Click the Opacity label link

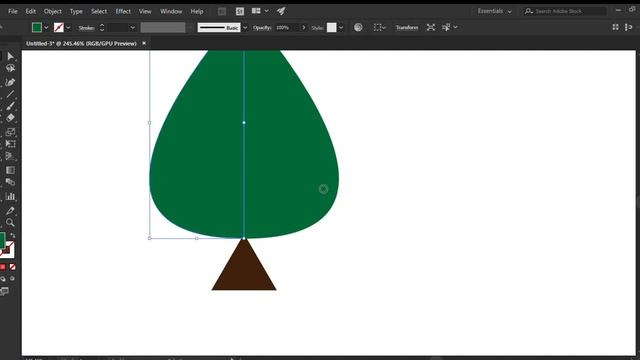coord(262,28)
